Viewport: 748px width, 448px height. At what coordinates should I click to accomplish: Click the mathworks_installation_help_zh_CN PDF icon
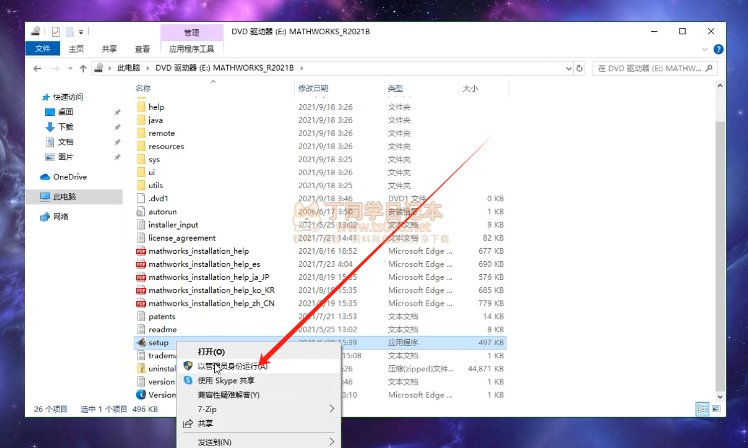141,303
